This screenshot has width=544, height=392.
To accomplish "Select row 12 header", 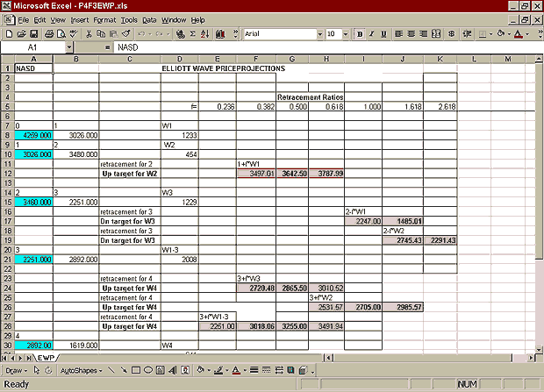I will click(7, 174).
